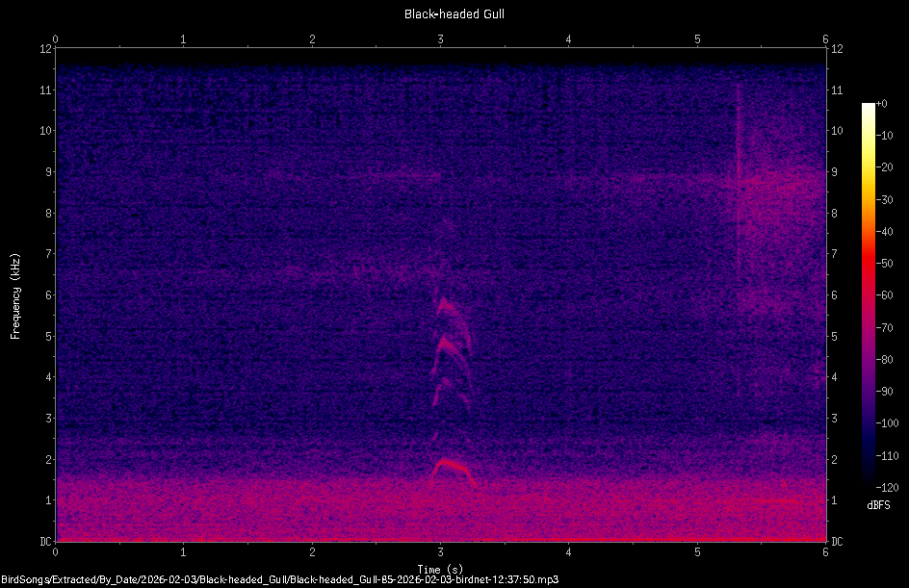Click the DC label at the bottom-left axis
This screenshot has width=909, height=588.
tap(45, 541)
